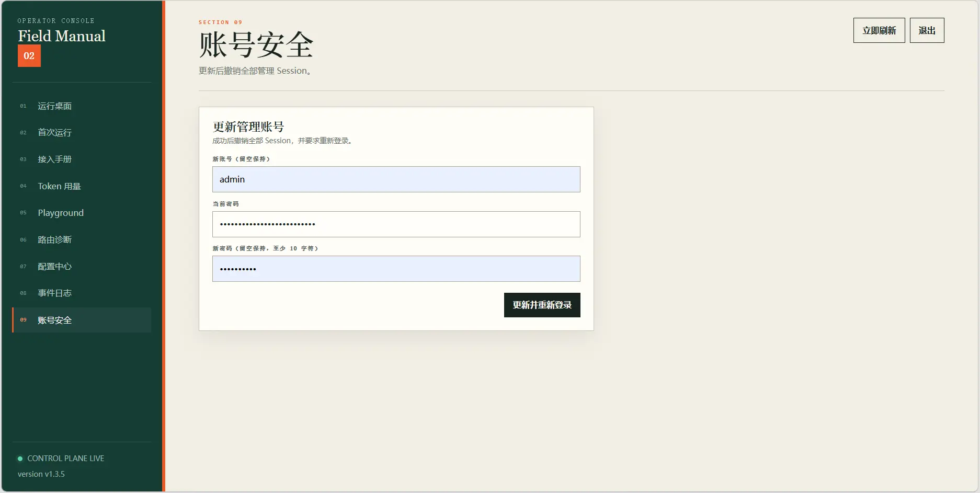The image size is (980, 493).
Task: Navigate to 路由诊断
Action: 82,240
